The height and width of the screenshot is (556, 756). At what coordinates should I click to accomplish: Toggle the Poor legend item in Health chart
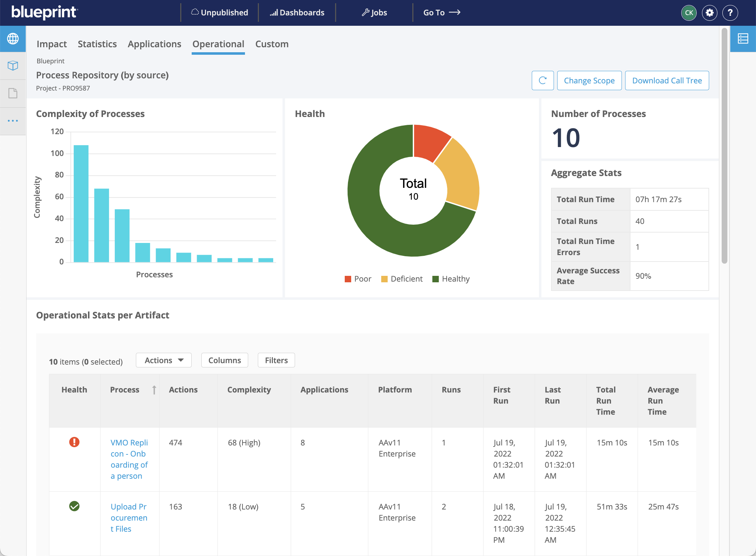(x=358, y=279)
